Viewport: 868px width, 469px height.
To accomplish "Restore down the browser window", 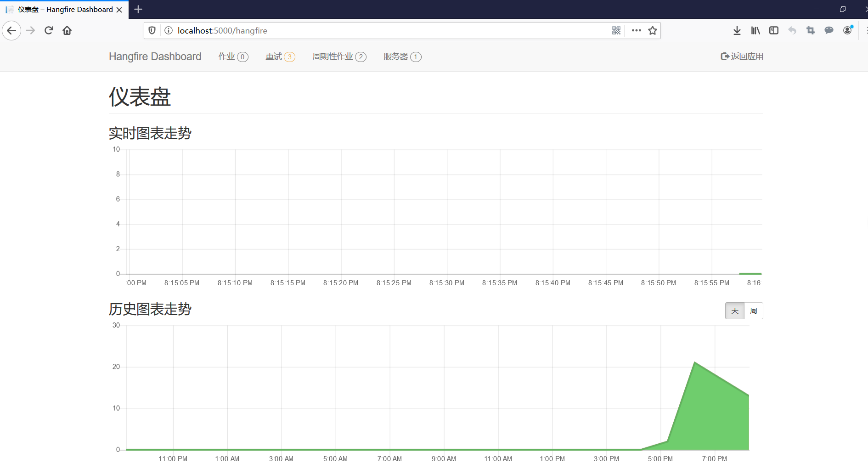I will click(843, 9).
